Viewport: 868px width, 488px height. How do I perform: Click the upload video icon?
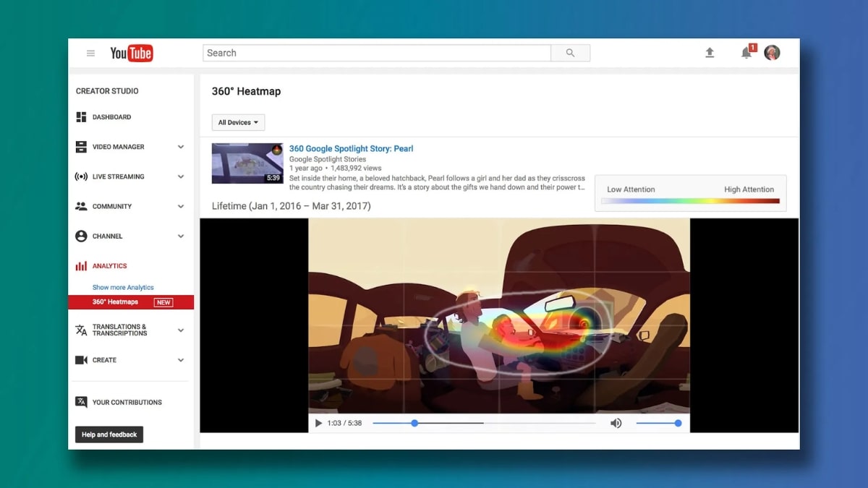click(710, 53)
